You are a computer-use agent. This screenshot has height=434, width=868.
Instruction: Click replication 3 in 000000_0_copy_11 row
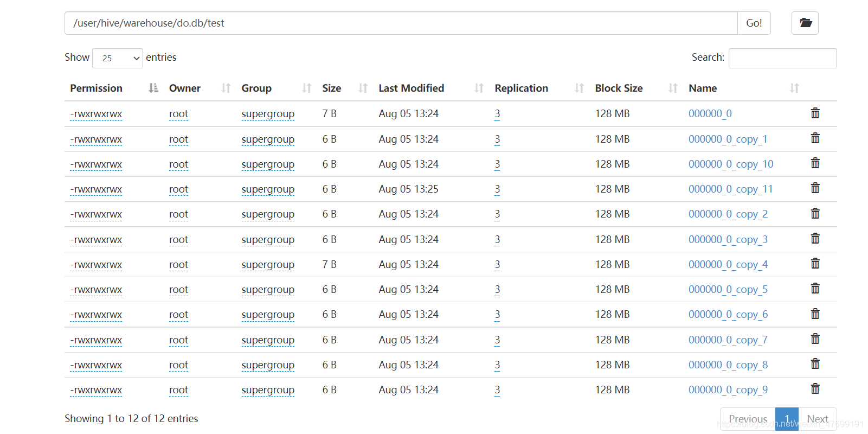pyautogui.click(x=497, y=189)
